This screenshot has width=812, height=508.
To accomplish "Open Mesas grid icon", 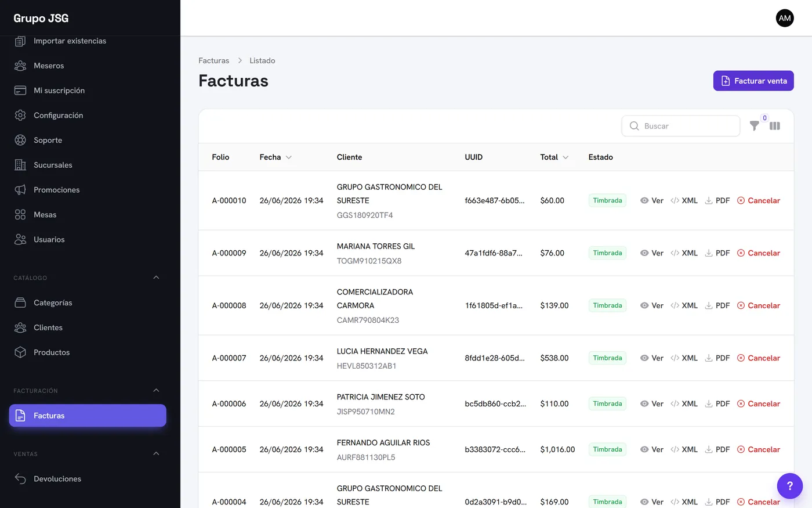I will point(20,215).
